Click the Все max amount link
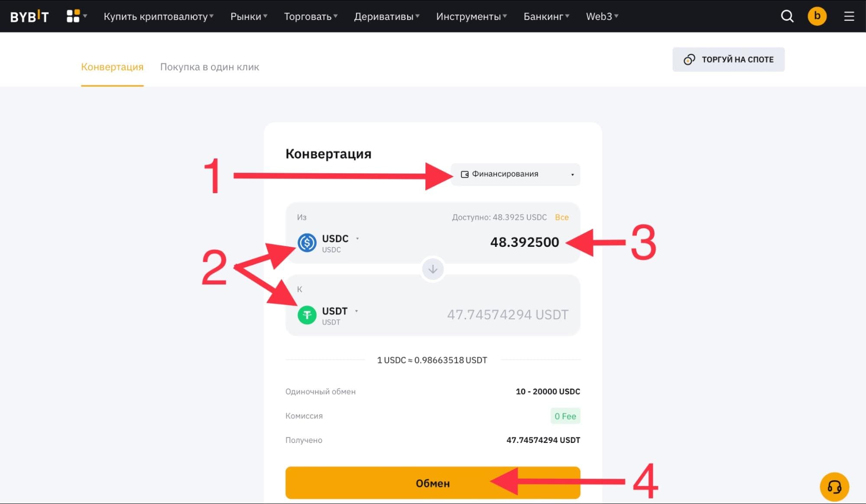Image resolution: width=866 pixels, height=504 pixels. (562, 217)
